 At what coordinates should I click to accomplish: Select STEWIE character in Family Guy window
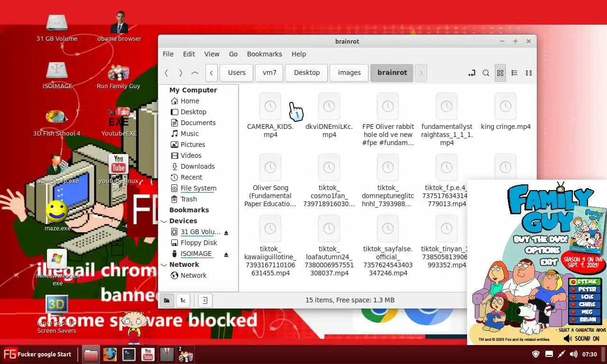tap(584, 282)
